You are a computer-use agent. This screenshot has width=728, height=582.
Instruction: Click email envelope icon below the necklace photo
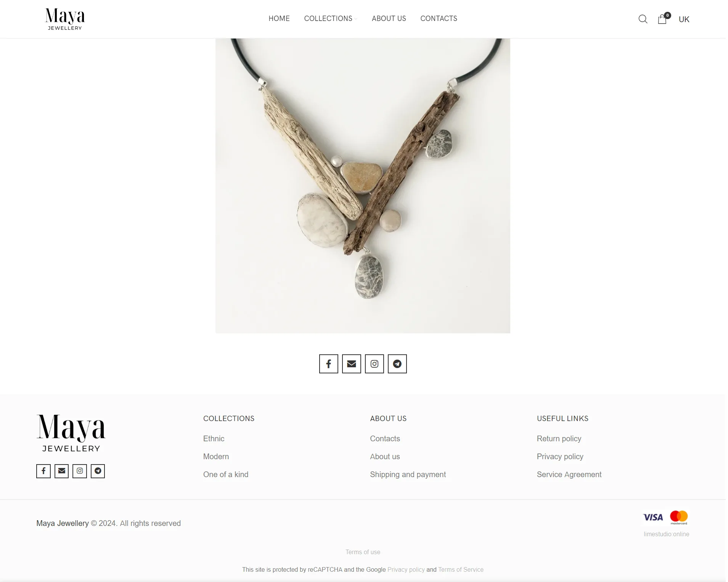pos(351,364)
